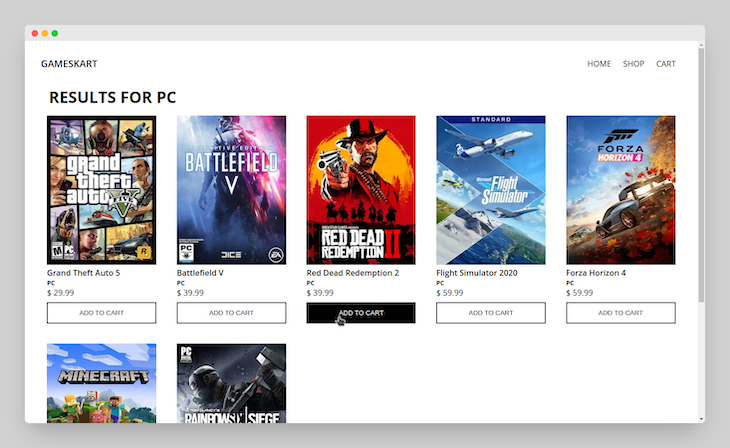
Task: Open the Grand Theft Auto 5 cover image
Action: (x=101, y=190)
